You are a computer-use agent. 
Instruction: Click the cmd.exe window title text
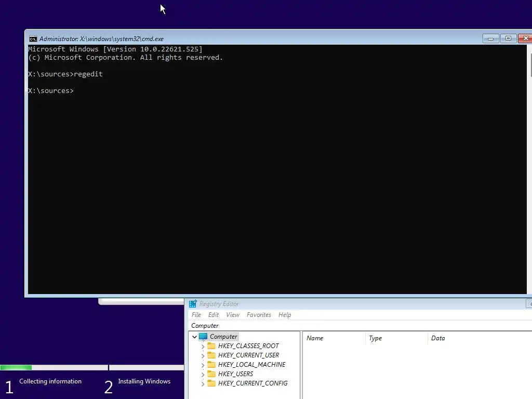(101, 38)
